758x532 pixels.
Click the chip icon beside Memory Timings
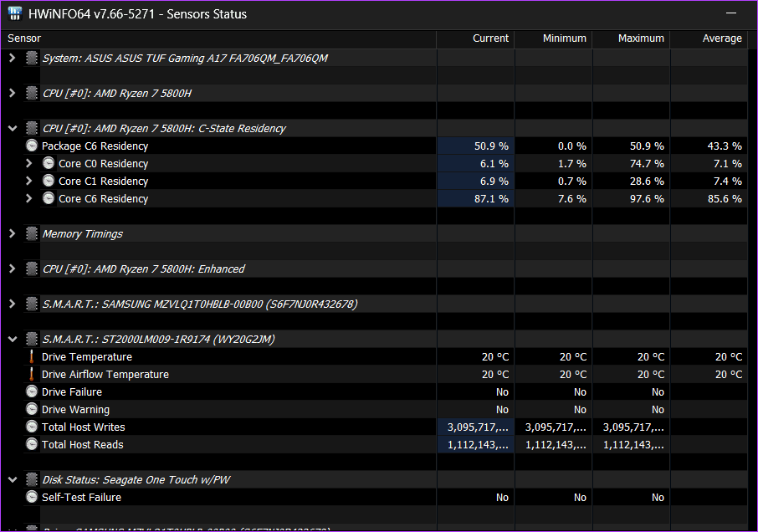click(32, 234)
